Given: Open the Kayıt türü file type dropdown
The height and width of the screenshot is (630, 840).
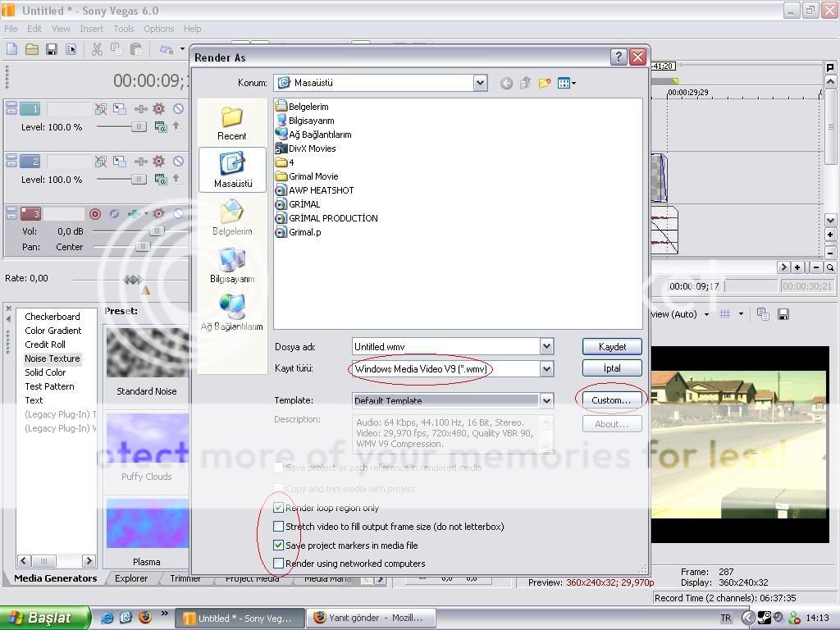Looking at the screenshot, I should coord(546,368).
